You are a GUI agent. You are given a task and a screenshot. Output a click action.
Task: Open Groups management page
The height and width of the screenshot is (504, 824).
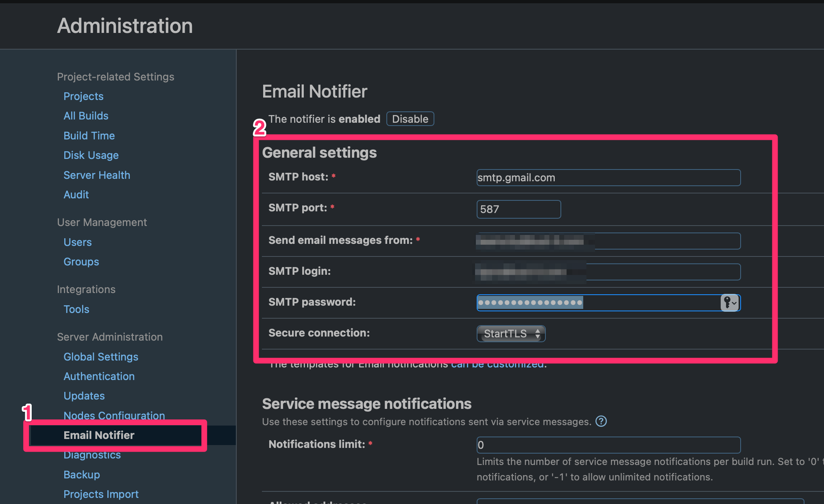click(81, 262)
